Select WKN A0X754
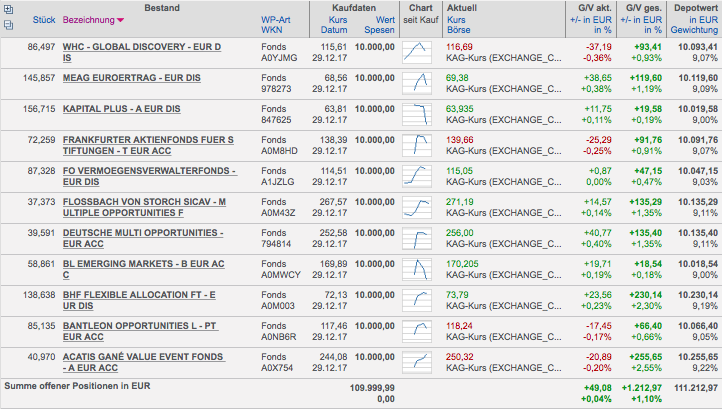Image resolution: width=722 pixels, height=409 pixels. pos(277,368)
